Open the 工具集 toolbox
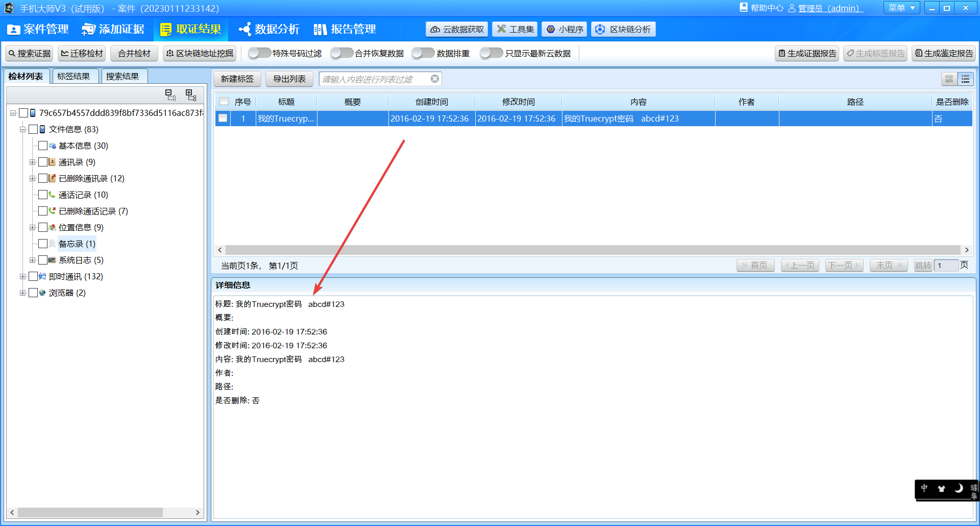980x526 pixels. click(515, 29)
